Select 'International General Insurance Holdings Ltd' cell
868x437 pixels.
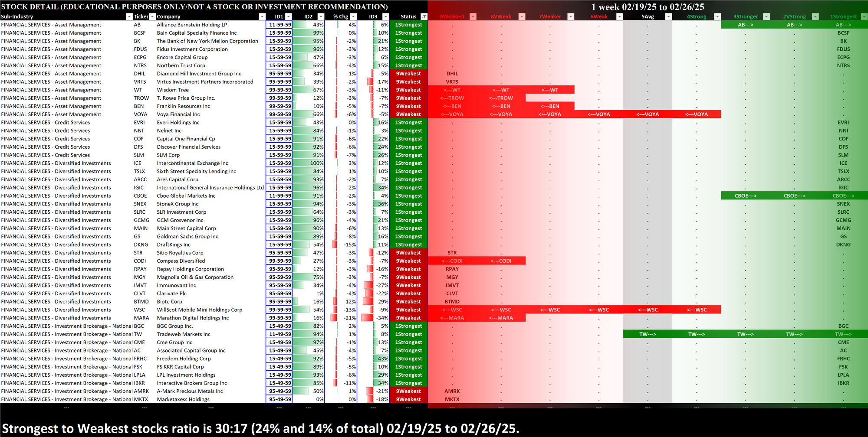tap(210, 188)
